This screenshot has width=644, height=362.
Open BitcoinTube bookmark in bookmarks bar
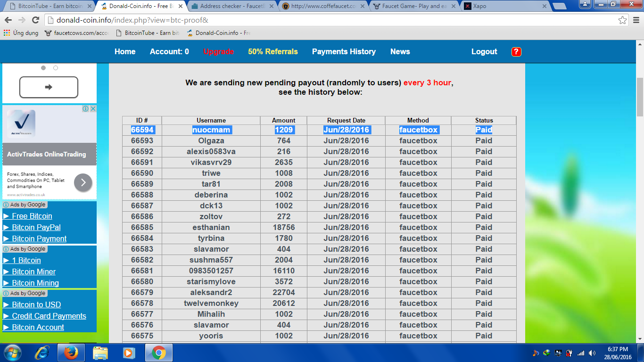click(x=148, y=33)
